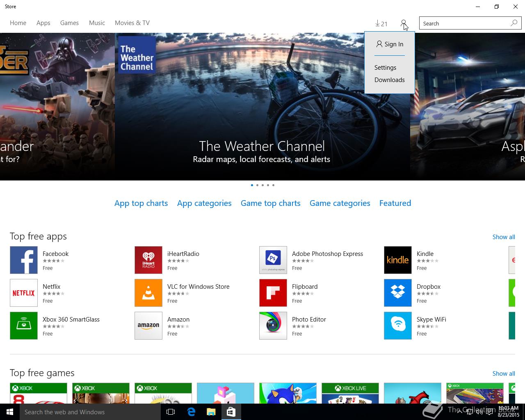Select the last carousel page dot

273,185
